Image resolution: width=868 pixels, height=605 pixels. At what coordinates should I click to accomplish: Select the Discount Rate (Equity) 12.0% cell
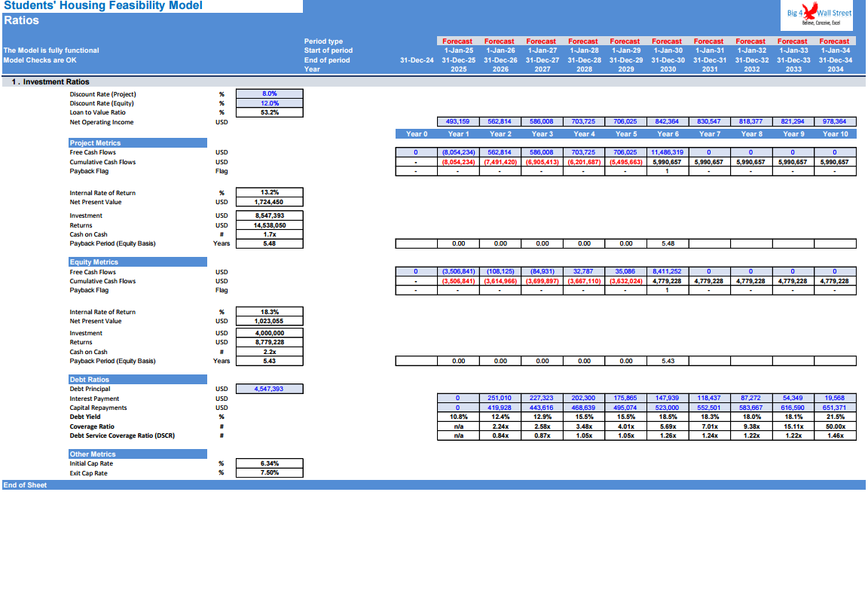coord(270,103)
